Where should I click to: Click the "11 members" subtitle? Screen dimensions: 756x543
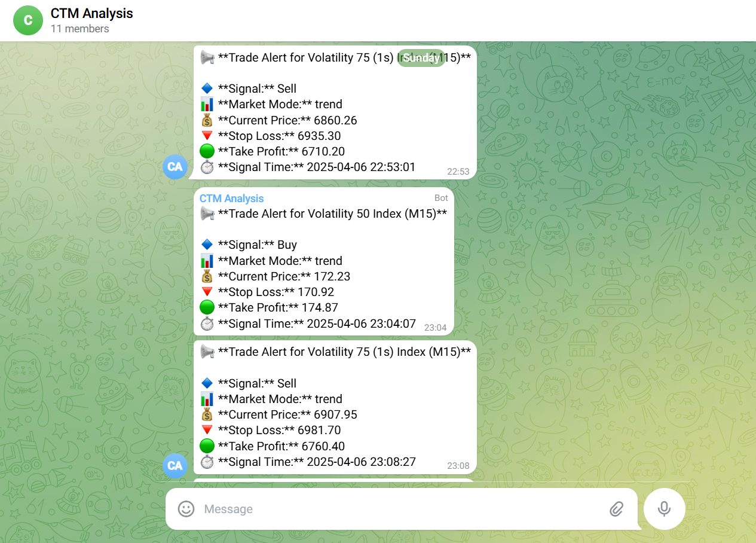pos(79,29)
